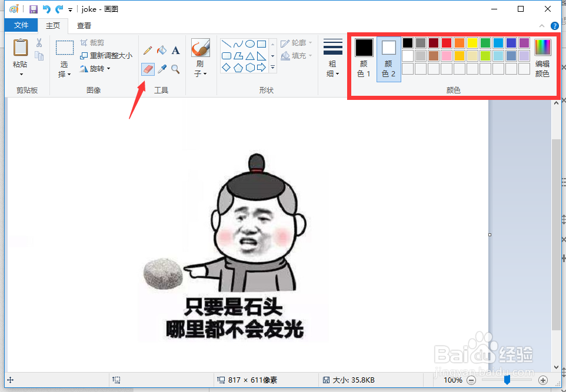The height and width of the screenshot is (392, 566).
Task: Pick the orange color swatch
Action: (x=460, y=43)
